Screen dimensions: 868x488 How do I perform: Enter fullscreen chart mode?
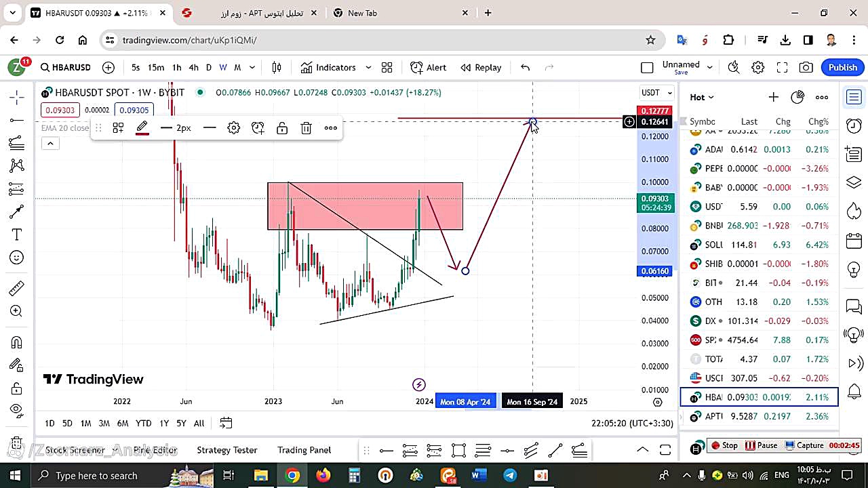782,67
